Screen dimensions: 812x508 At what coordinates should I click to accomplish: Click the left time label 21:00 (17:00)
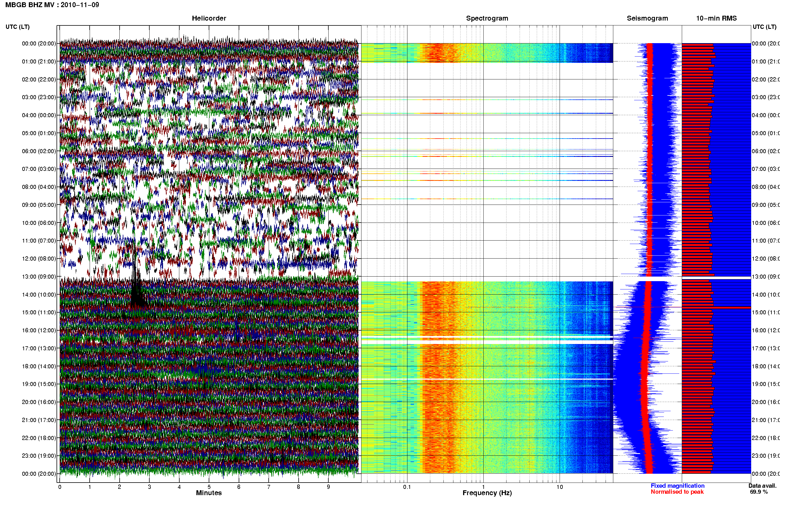pyautogui.click(x=39, y=420)
